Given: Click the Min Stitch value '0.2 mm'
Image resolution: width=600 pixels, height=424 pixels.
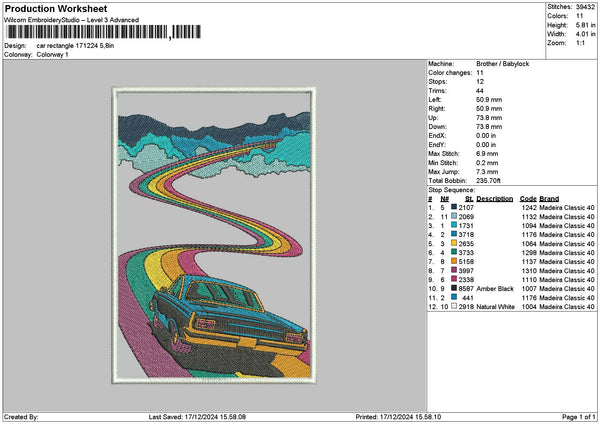Looking at the screenshot, I should (487, 163).
